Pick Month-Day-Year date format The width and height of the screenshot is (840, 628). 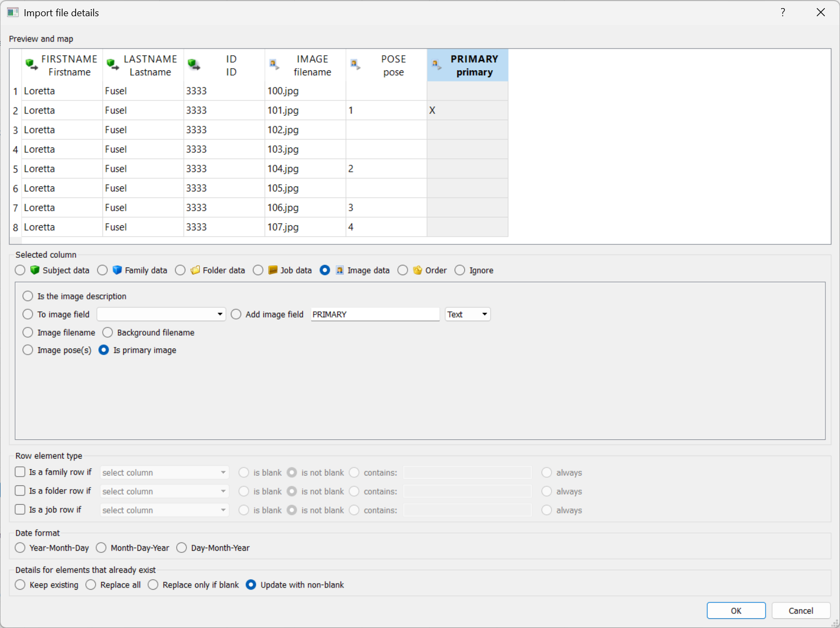[101, 547]
